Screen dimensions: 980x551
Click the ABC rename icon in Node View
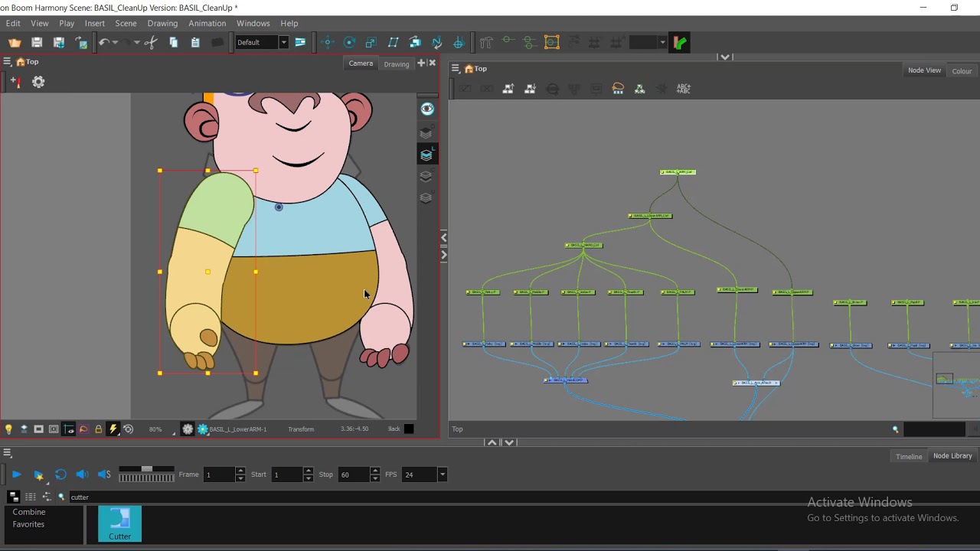click(x=684, y=89)
